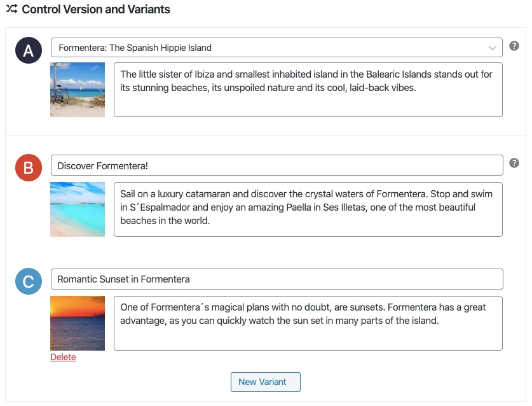The height and width of the screenshot is (406, 532).
Task: Click the Romantic Sunset in Formentera title field
Action: 277,279
